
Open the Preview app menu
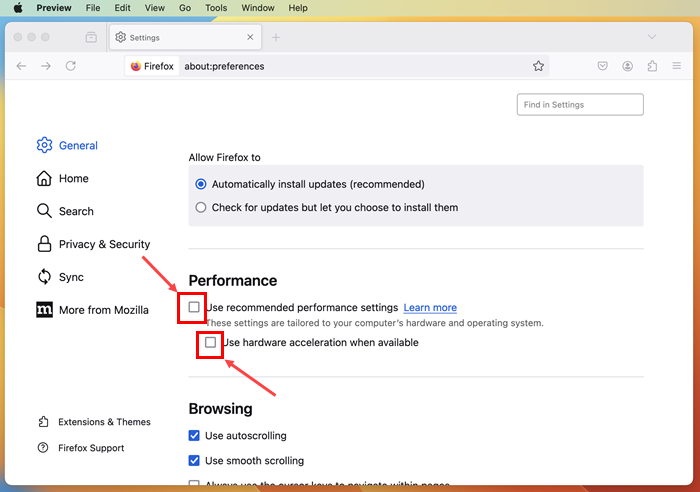(x=54, y=8)
